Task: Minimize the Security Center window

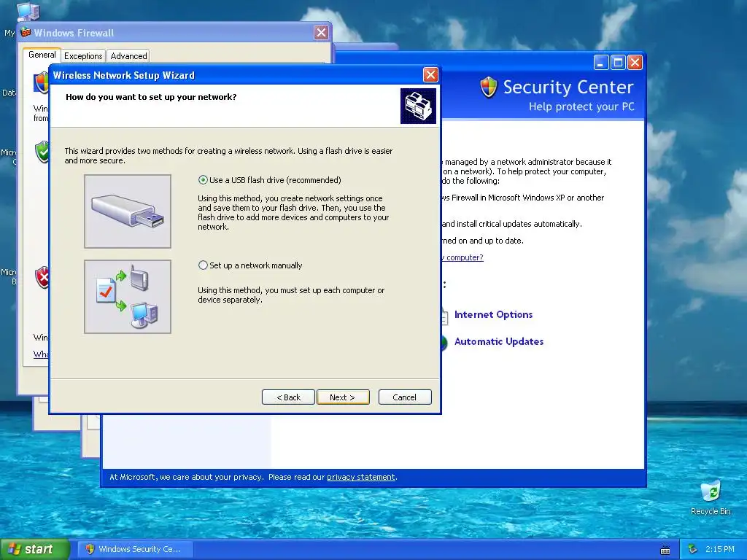Action: click(601, 63)
